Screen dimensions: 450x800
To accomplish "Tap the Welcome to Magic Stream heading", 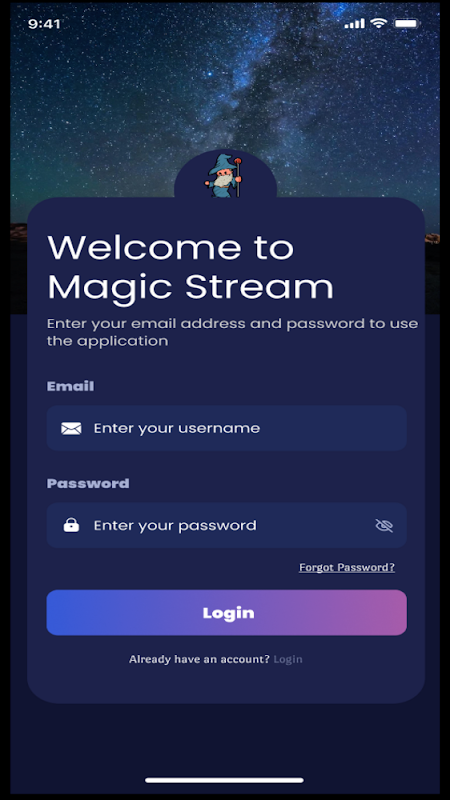I will coord(190,267).
